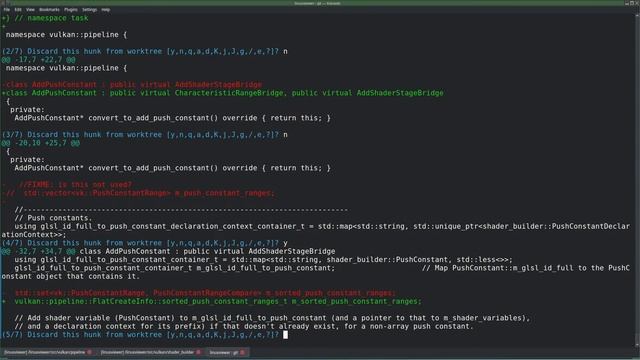Minimize the Konsole window
This screenshot has height=360, width=640.
coord(627,3)
